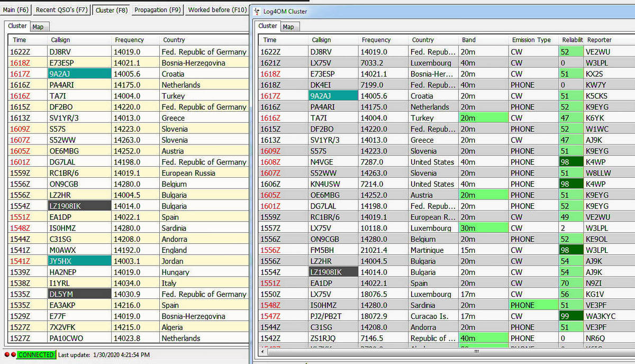The width and height of the screenshot is (635, 364).
Task: Switch to Worked before (F10) tab
Action: (217, 10)
